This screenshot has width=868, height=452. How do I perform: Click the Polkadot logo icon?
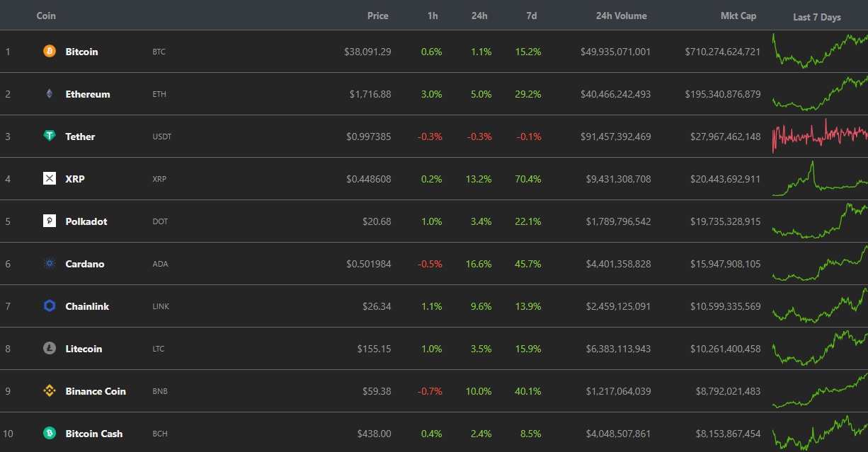click(50, 221)
